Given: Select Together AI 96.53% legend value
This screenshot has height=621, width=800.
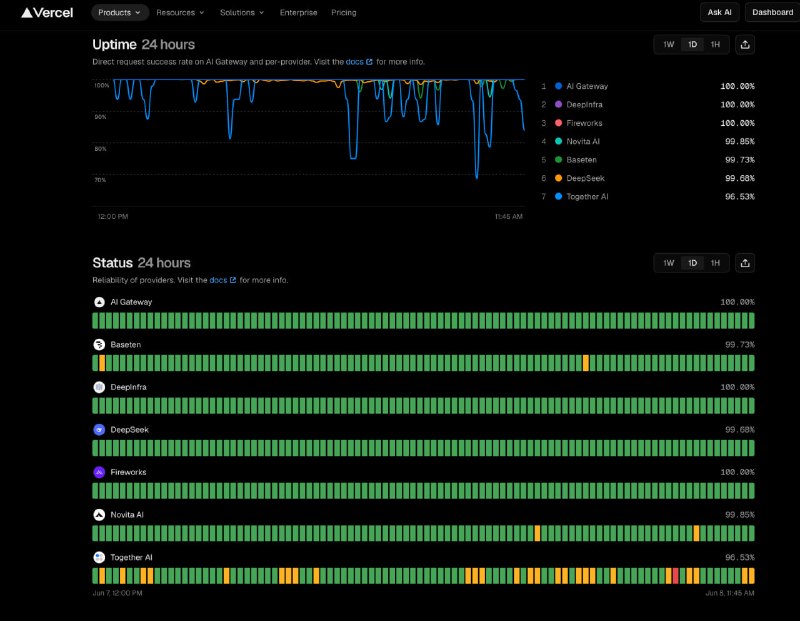Looking at the screenshot, I should (739, 196).
